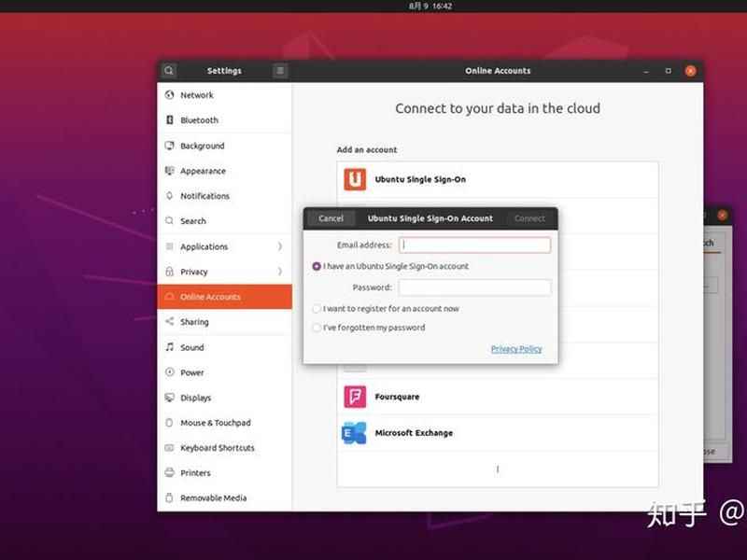
Task: Click the Printers icon in sidebar
Action: coord(169,472)
